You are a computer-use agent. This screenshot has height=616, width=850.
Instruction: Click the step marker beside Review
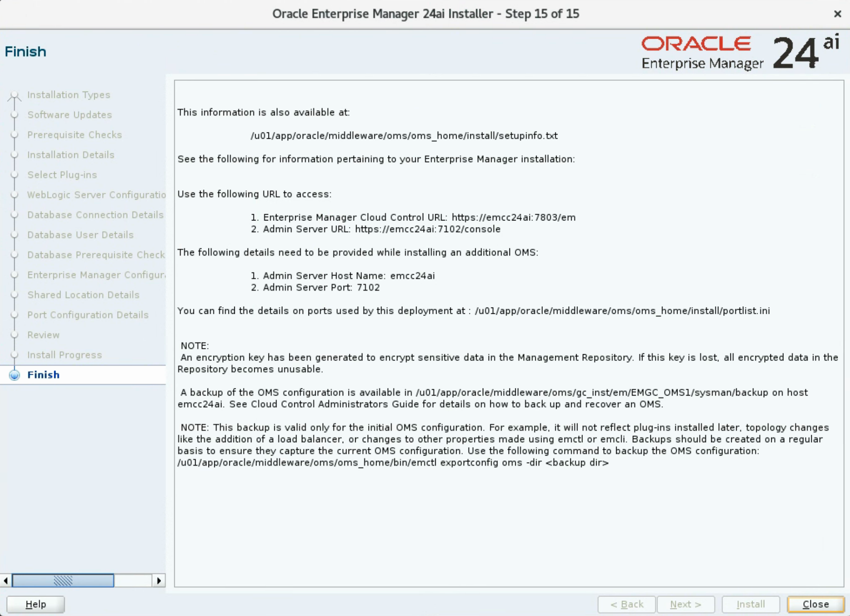[x=14, y=335]
